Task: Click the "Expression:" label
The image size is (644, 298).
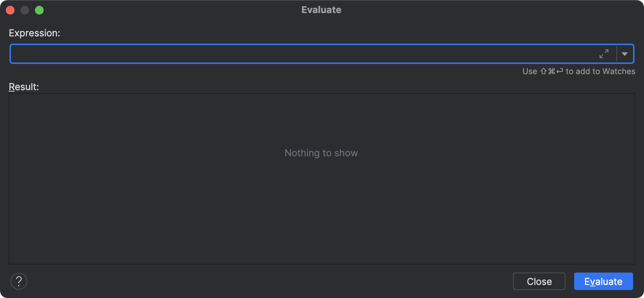Action: coord(35,33)
